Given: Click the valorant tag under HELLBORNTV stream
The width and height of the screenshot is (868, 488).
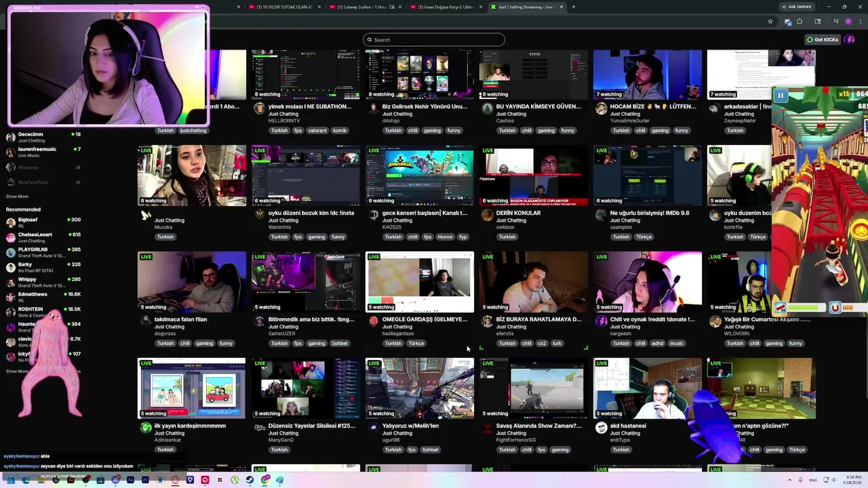Looking at the screenshot, I should click(317, 130).
